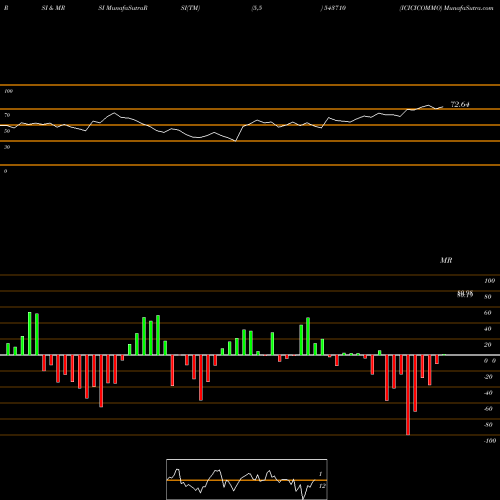500x500 pixels.
Task: Click the overlapping MR value label near 80
Action: click(465, 294)
